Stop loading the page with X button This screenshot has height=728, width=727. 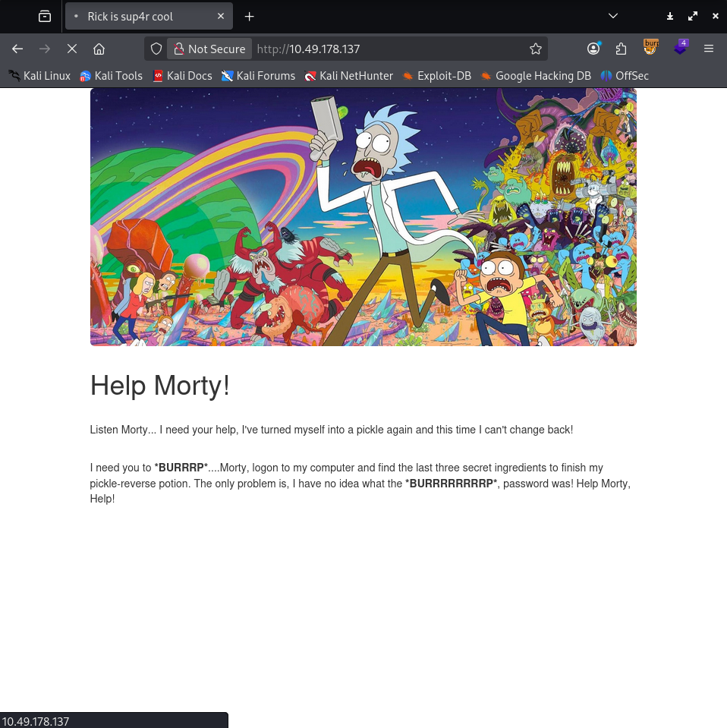72,49
